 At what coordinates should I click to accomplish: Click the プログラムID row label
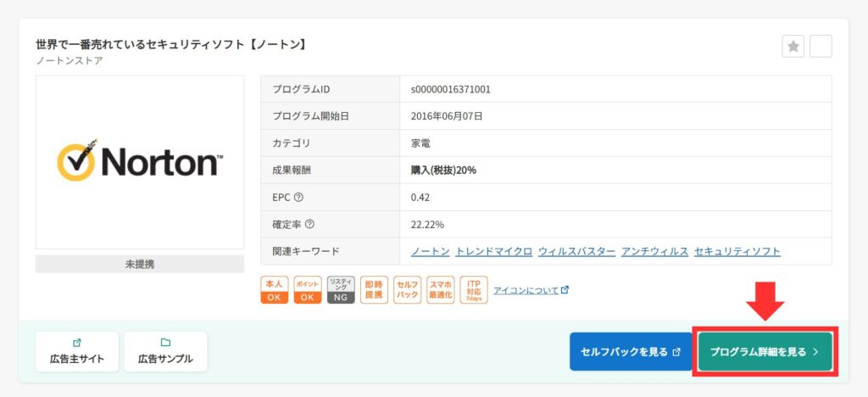[301, 89]
